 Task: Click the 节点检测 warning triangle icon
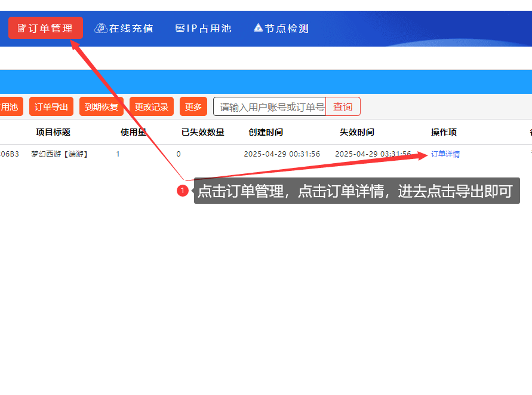258,28
